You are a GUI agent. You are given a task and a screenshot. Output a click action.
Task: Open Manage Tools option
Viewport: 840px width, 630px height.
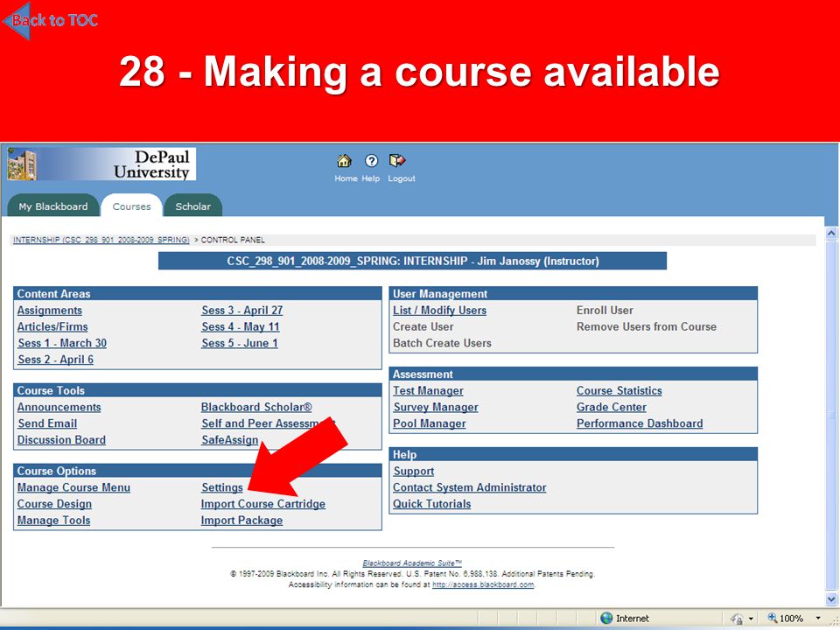point(53,520)
